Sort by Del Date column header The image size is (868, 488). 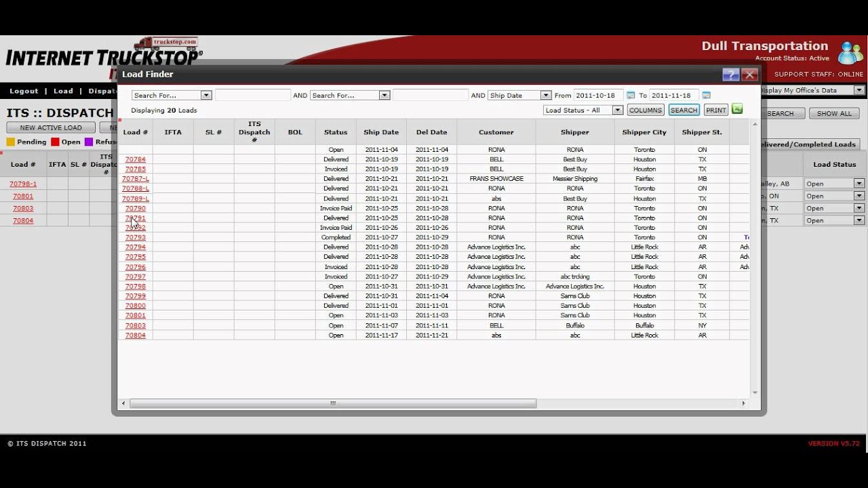pos(432,132)
